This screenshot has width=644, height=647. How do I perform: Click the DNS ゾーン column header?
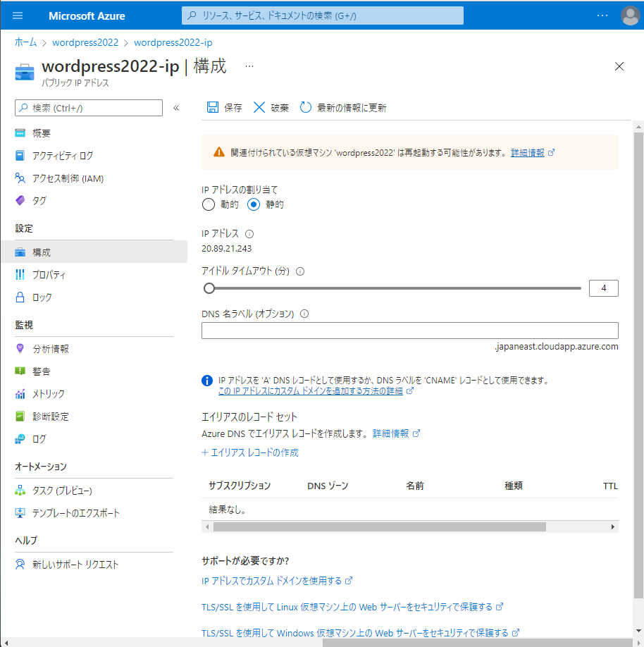pyautogui.click(x=328, y=486)
